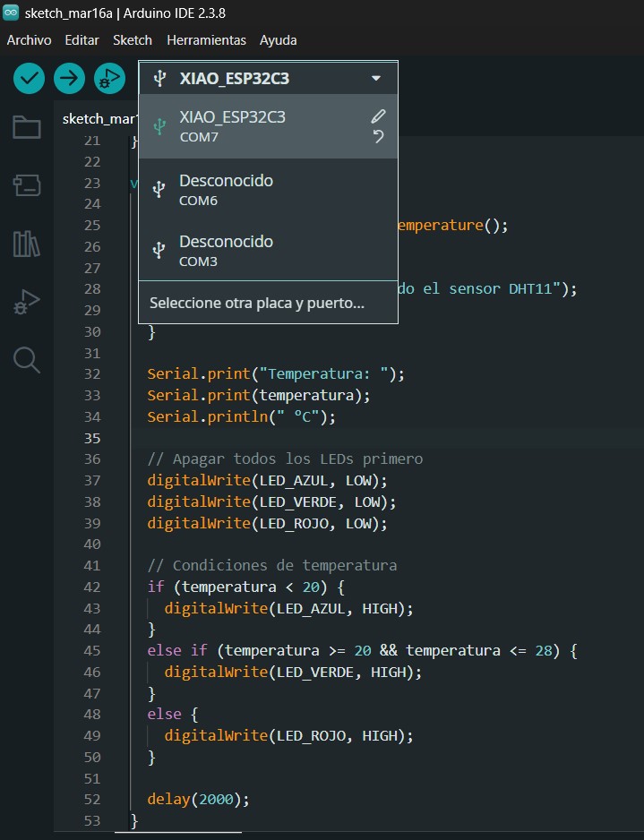Click the Arduino IDE logo in title bar
This screenshot has width=644, height=840.
[11, 13]
